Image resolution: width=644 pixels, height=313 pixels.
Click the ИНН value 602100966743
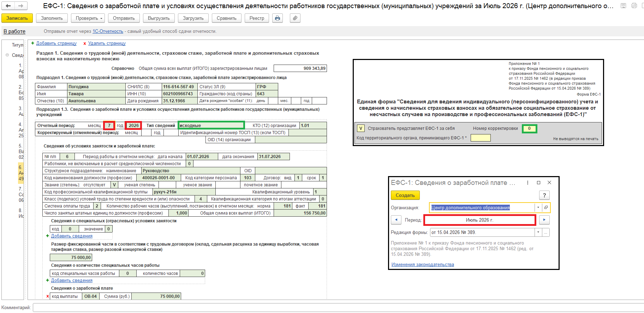coord(180,94)
